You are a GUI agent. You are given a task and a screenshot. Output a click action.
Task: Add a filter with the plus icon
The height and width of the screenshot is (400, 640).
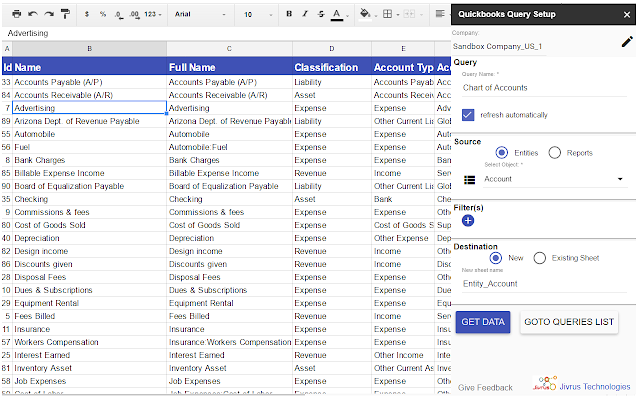click(x=468, y=221)
